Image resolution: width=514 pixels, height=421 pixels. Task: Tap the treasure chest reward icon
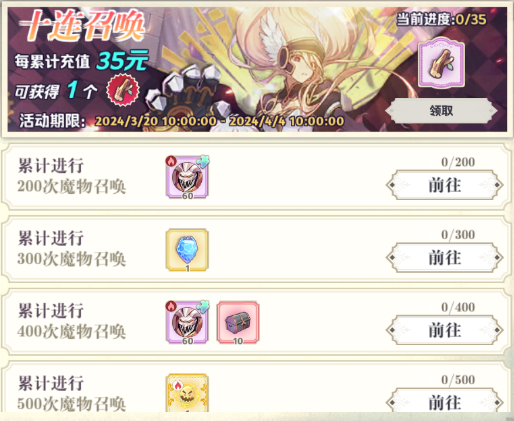tap(238, 323)
